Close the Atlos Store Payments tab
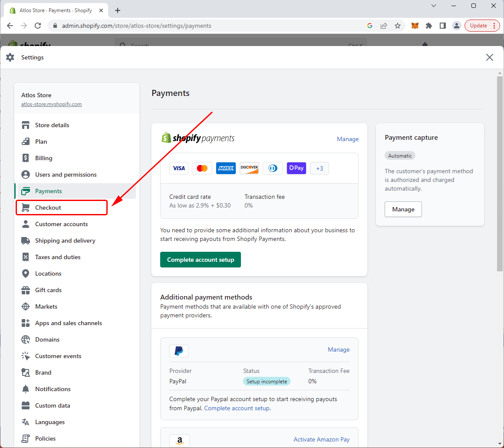 click(101, 10)
